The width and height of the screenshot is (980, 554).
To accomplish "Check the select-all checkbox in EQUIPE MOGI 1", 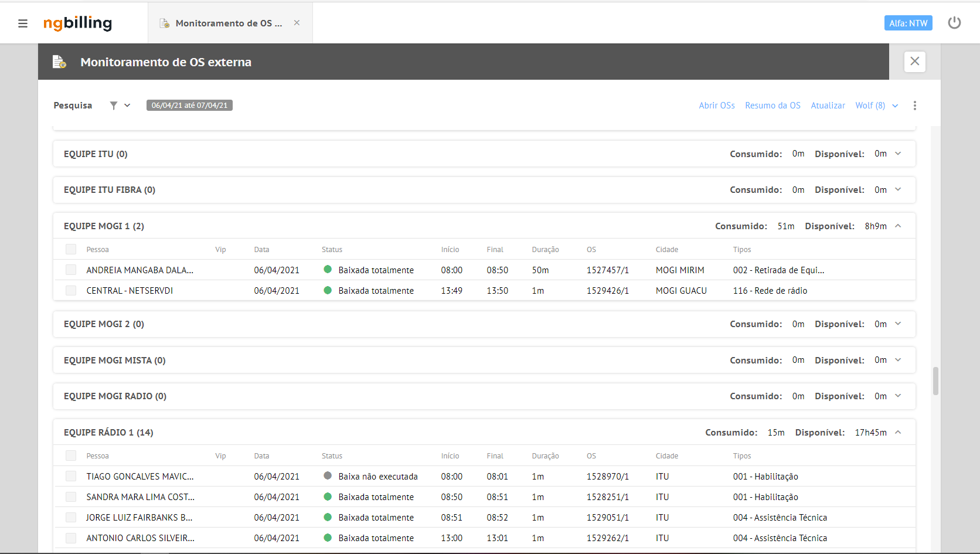I will point(71,249).
